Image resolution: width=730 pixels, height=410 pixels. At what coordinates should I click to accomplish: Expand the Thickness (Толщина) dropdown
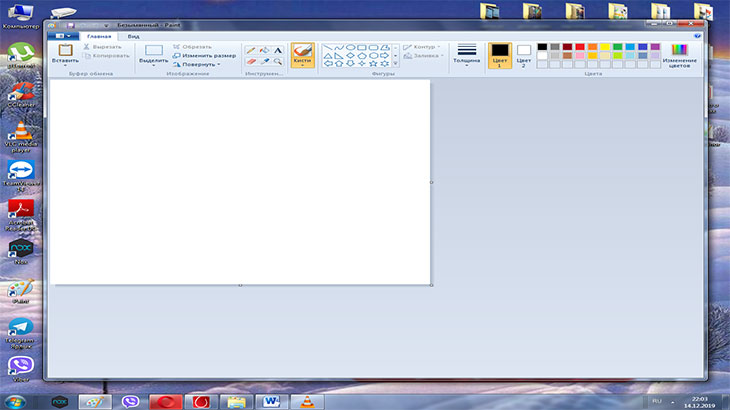(466, 55)
